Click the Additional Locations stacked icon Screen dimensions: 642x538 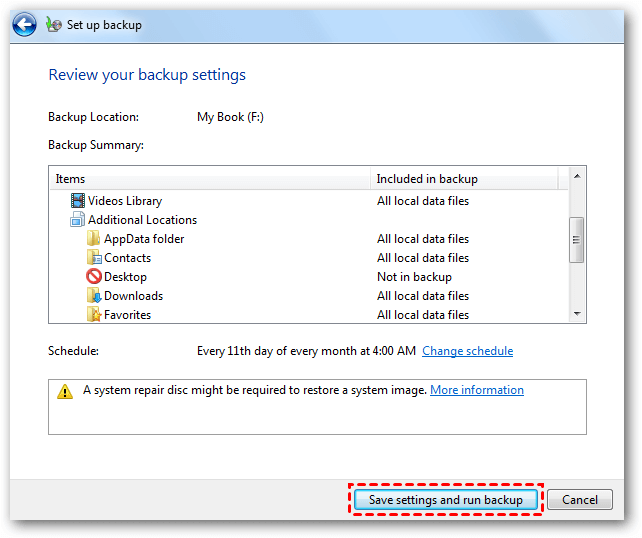coord(78,220)
